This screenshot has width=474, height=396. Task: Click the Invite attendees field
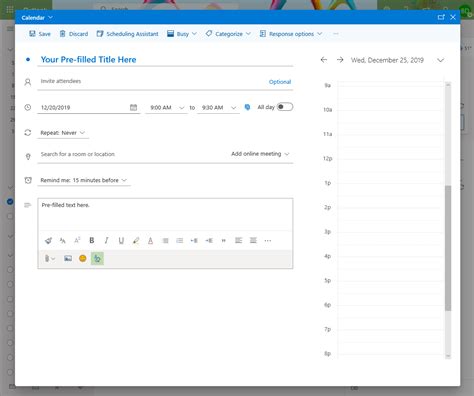coord(152,81)
